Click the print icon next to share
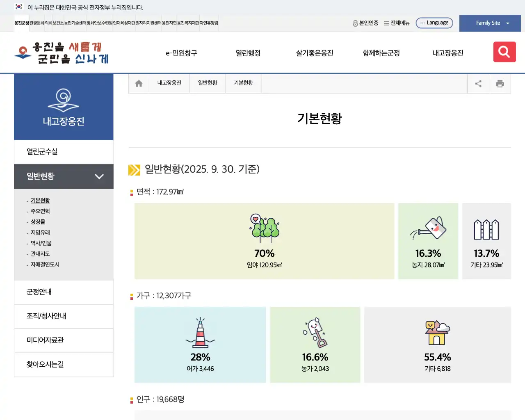525x420 pixels. [x=500, y=83]
